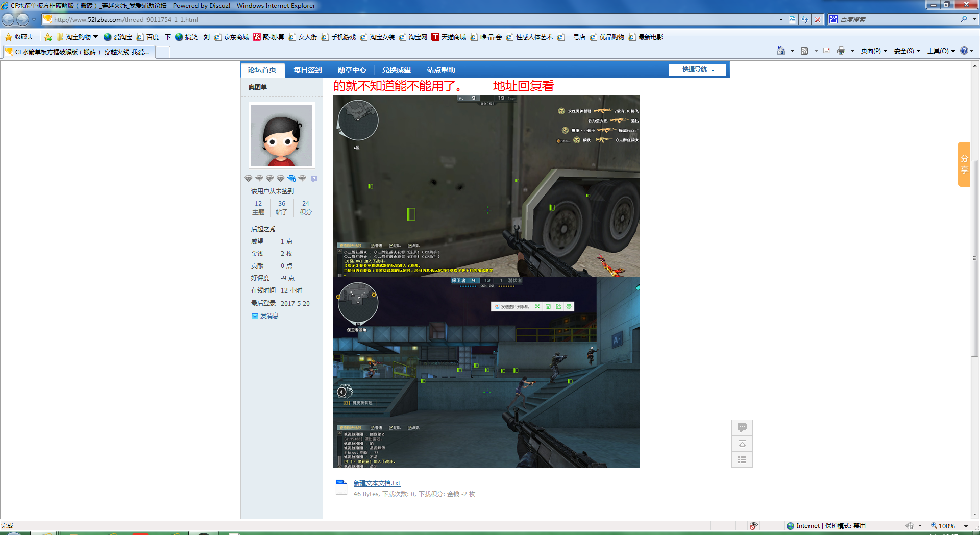Image resolution: width=980 pixels, height=535 pixels.
Task: Open the print options dropdown arrow
Action: click(x=852, y=51)
